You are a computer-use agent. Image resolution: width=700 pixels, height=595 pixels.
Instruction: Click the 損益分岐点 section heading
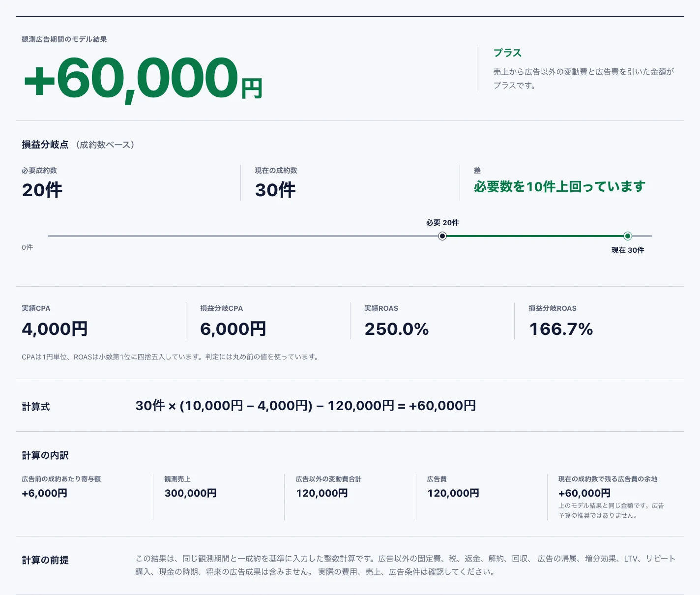click(x=45, y=145)
